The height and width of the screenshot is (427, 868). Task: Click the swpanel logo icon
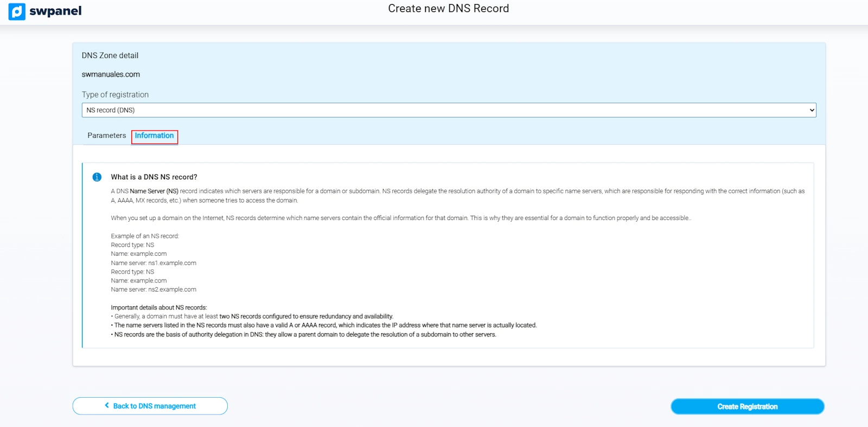point(17,11)
